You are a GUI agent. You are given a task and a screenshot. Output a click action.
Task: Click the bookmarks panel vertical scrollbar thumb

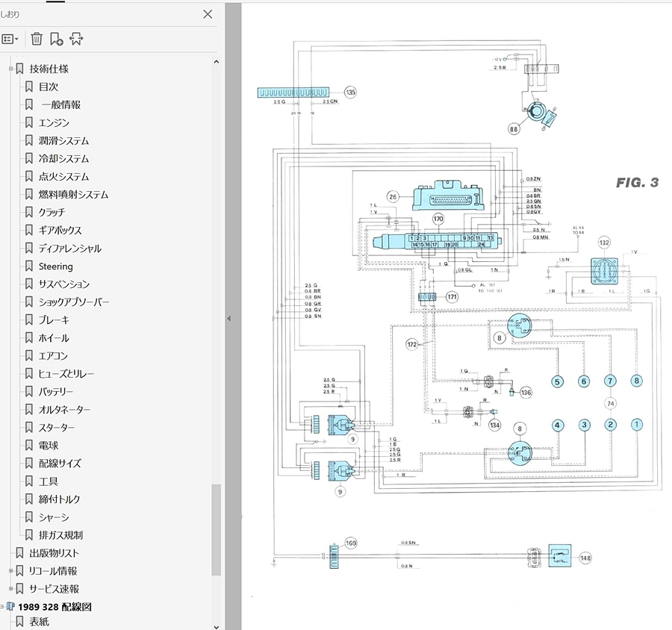tap(217, 530)
